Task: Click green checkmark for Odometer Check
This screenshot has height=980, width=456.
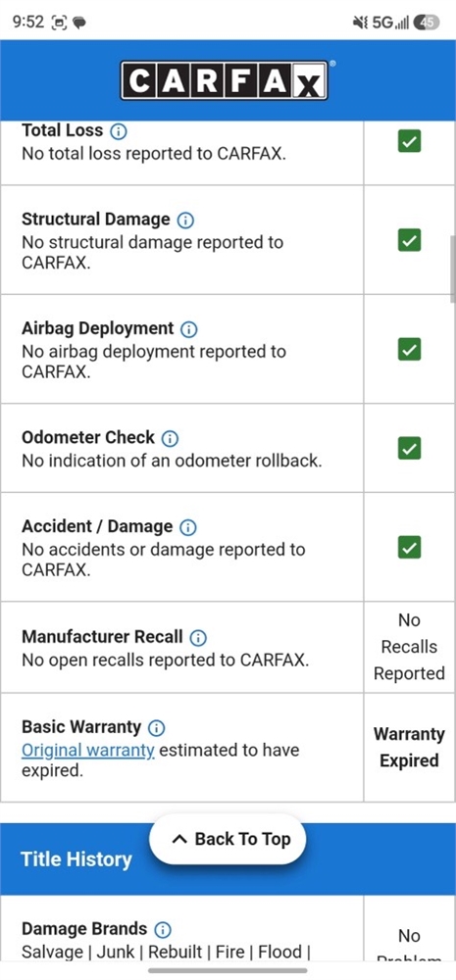Action: coord(409,448)
